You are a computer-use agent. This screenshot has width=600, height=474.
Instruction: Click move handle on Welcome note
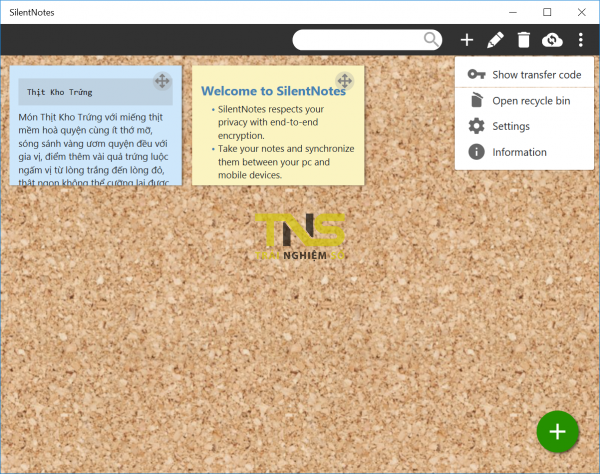[x=344, y=81]
